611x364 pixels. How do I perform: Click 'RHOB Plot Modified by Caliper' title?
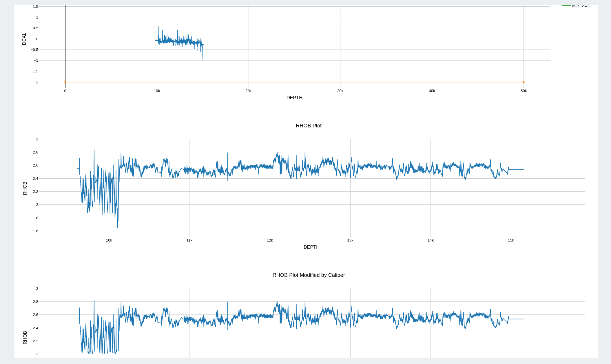point(309,275)
